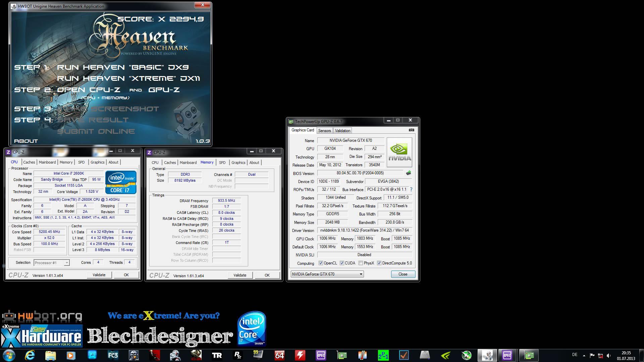Image resolution: width=644 pixels, height=362 pixels.
Task: Open About tab in left CPU-Z window
Action: coord(113,162)
